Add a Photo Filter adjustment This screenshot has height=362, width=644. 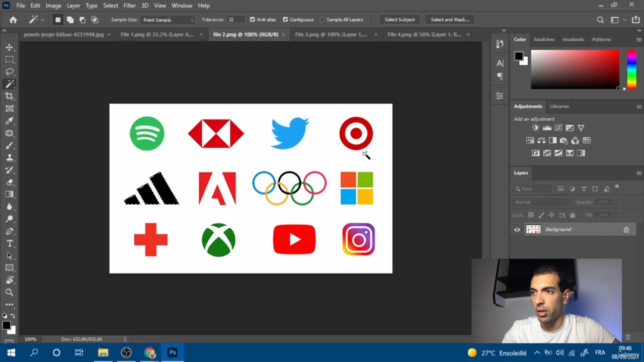564,140
